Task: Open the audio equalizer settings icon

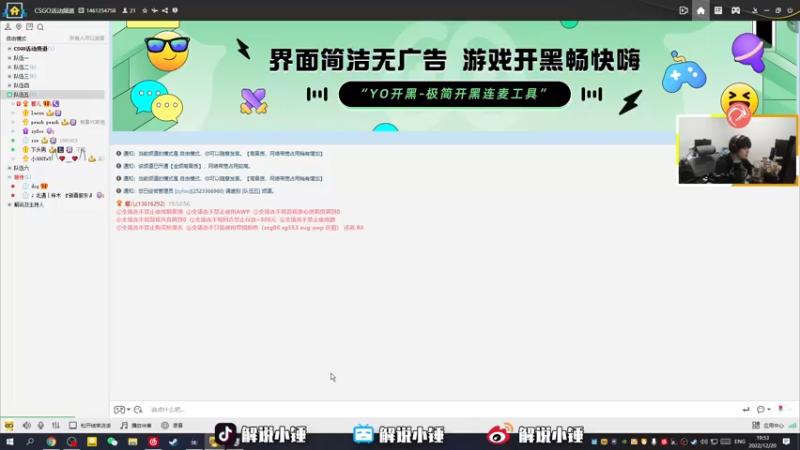Action: 56,426
